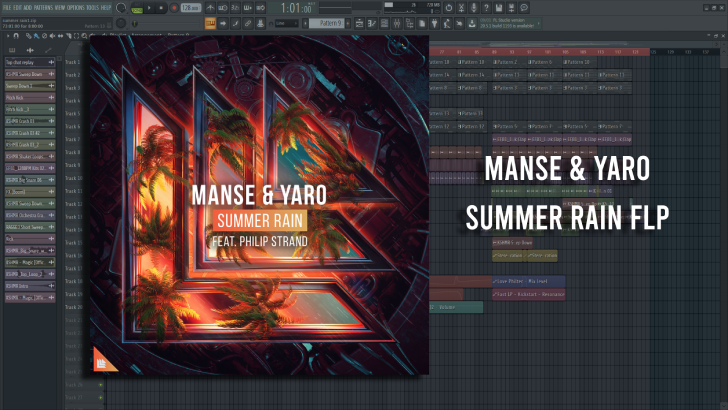Toggle the link chain icon
The image size is (728, 410).
tap(248, 23)
